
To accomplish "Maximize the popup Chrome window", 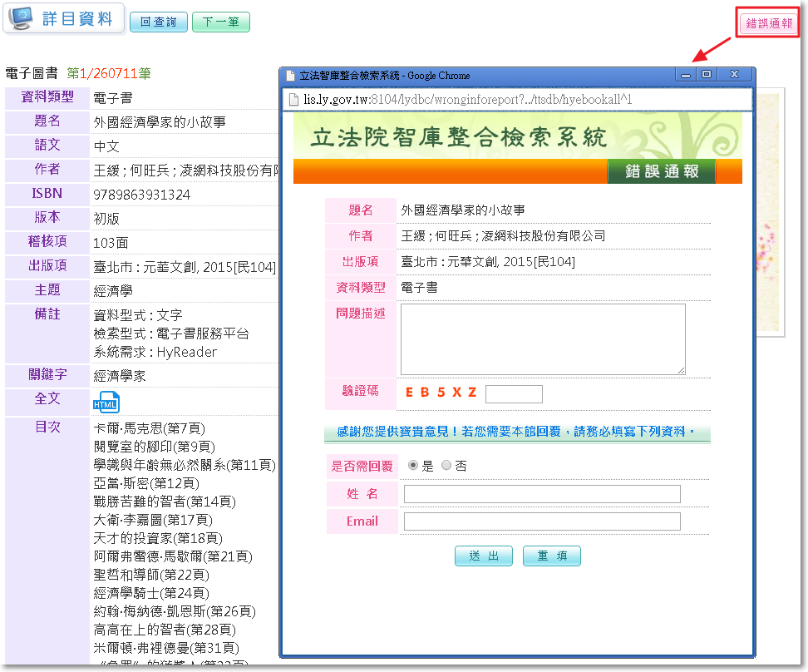I will point(707,75).
